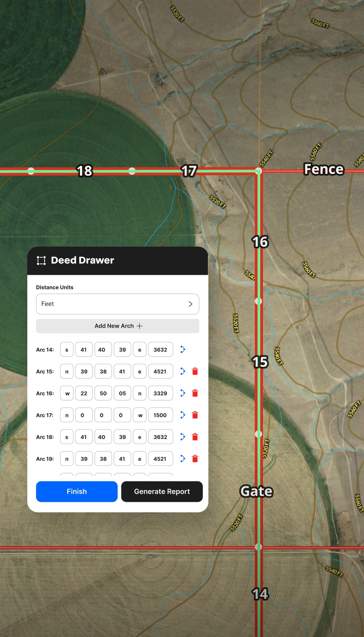Click the vertex point between segments 17 and 18
The image size is (364, 637).
click(x=132, y=171)
